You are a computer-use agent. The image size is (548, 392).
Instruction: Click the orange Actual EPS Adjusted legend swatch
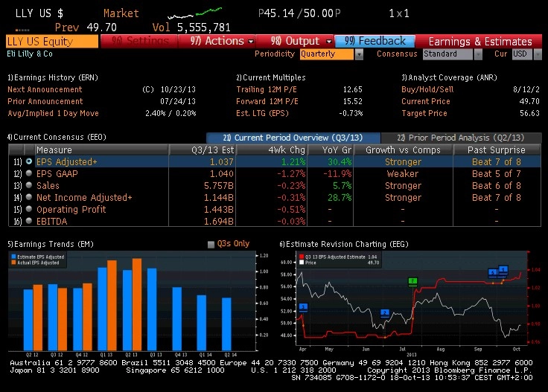pyautogui.click(x=13, y=263)
